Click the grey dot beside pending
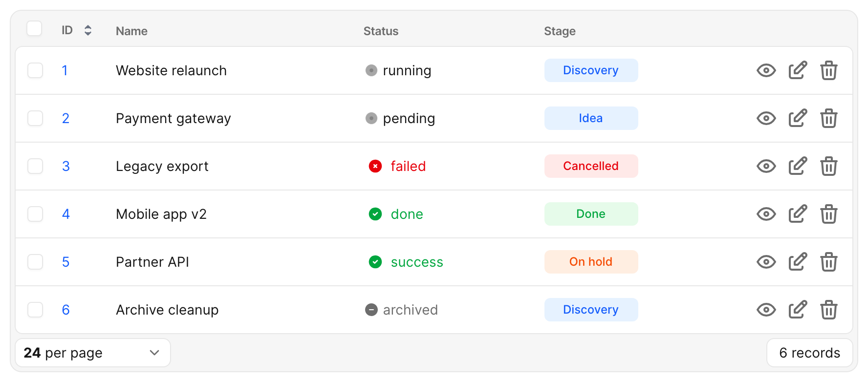The height and width of the screenshot is (382, 868). point(371,118)
